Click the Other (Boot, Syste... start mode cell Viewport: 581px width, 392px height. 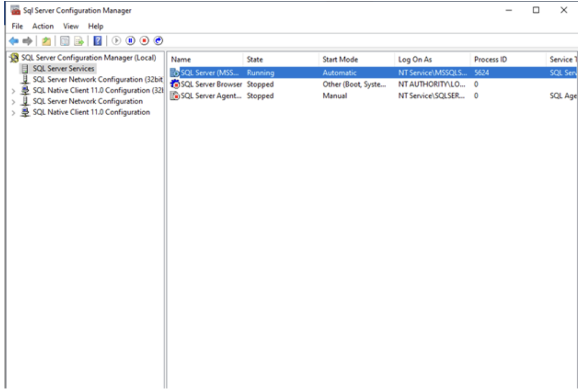[x=354, y=84]
